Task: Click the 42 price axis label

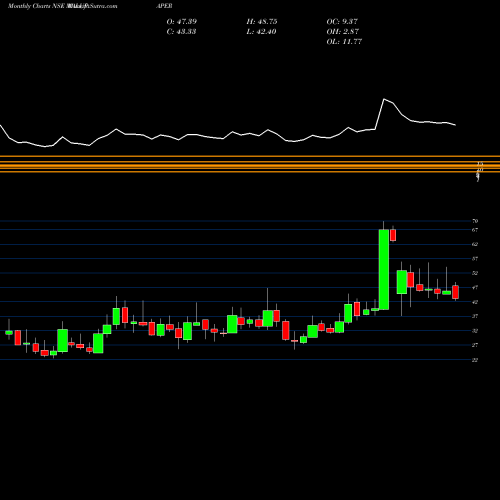Action: (475, 302)
